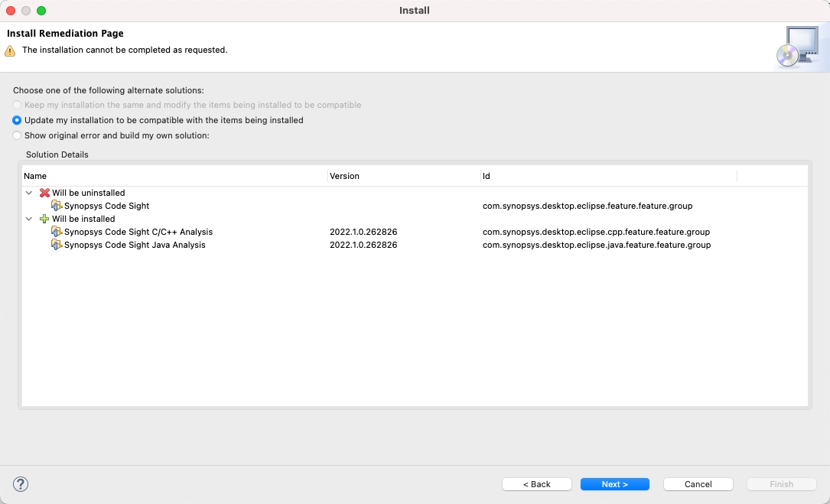Click the red X uninstall icon
830x504 pixels.
(x=44, y=193)
